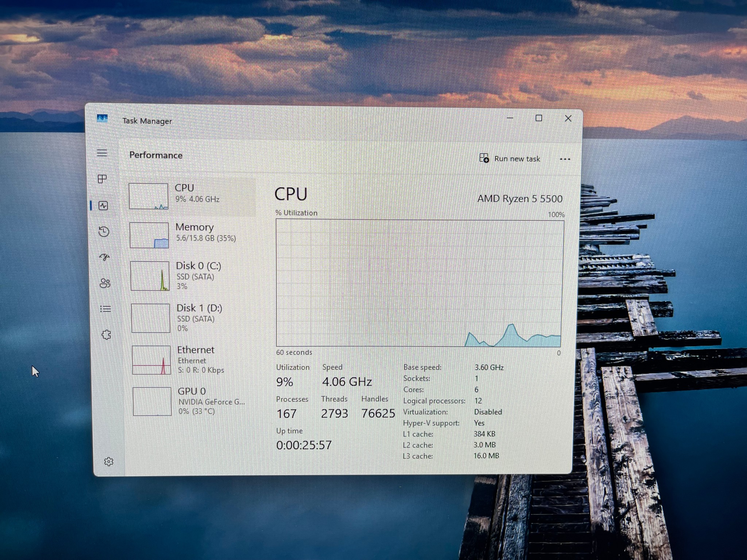Click the 9% utilization value
Screen dimensions: 747x560
285,382
